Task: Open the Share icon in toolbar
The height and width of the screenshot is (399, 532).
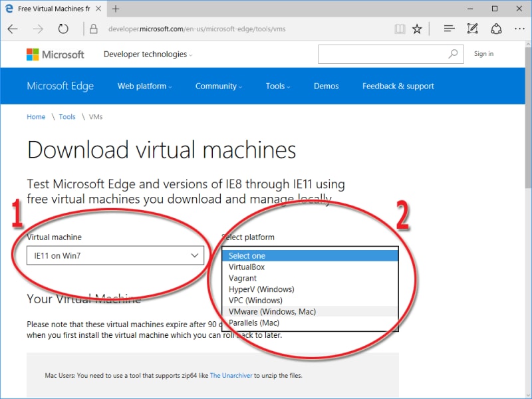Action: pyautogui.click(x=495, y=29)
